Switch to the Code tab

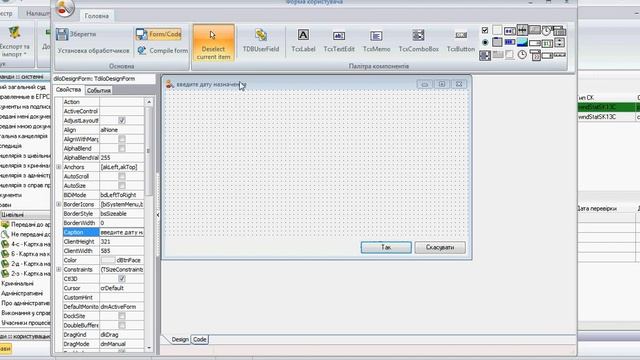click(200, 340)
